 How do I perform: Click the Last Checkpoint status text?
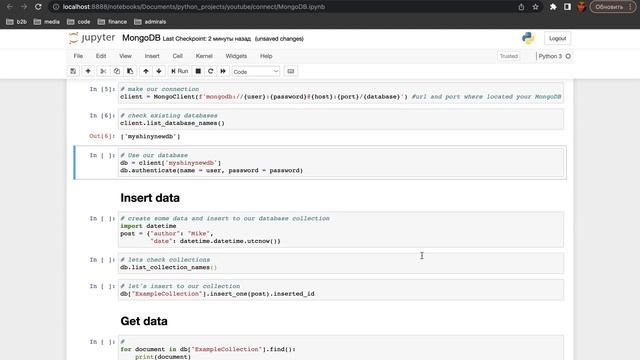(207, 39)
